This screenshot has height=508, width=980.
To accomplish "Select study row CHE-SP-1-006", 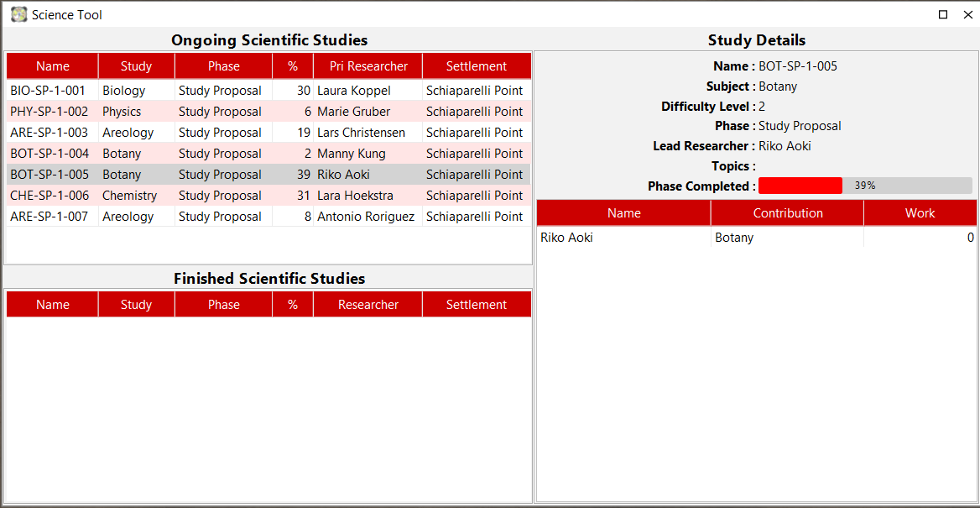I will (268, 196).
